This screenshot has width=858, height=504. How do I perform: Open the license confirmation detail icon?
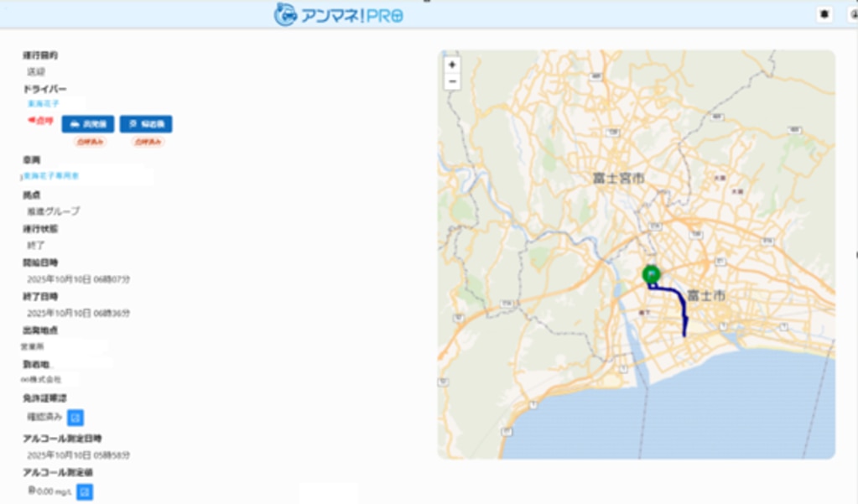pyautogui.click(x=75, y=417)
